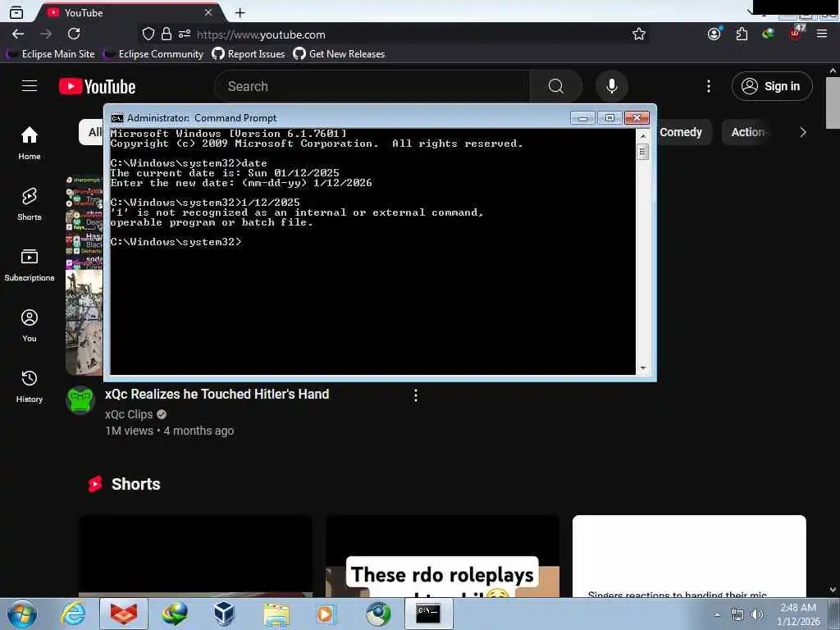
Task: Click the Command Prompt scrollbar thumb
Action: [643, 152]
